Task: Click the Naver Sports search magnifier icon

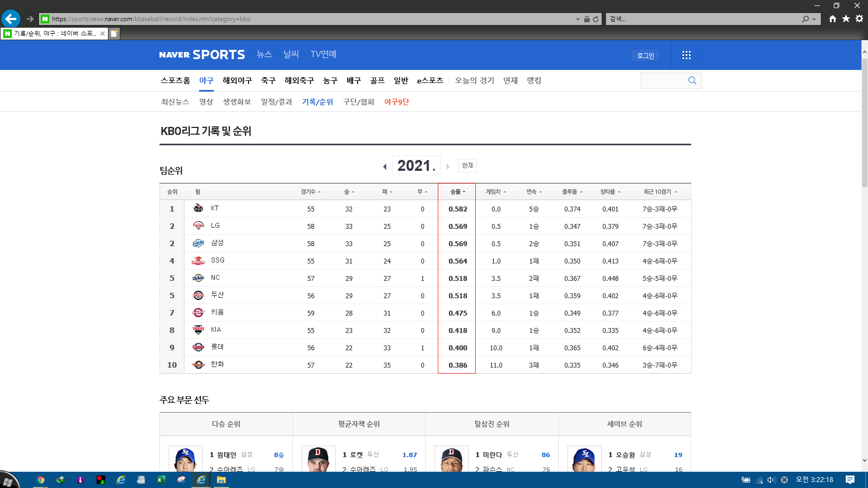Action: coord(692,80)
